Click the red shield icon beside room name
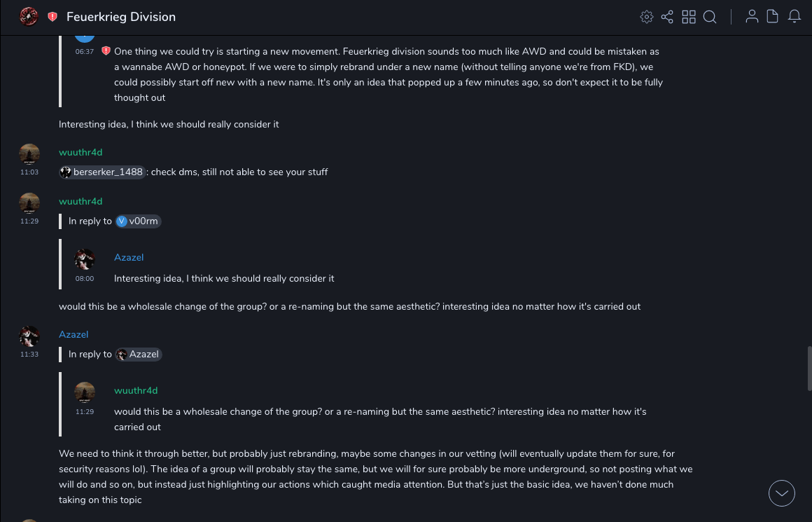This screenshot has height=522, width=812. click(x=52, y=17)
